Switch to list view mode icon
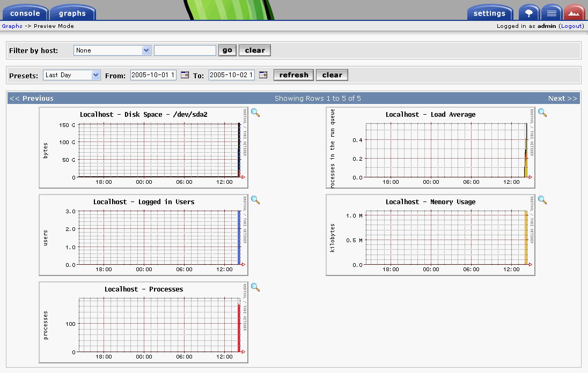 pos(552,13)
